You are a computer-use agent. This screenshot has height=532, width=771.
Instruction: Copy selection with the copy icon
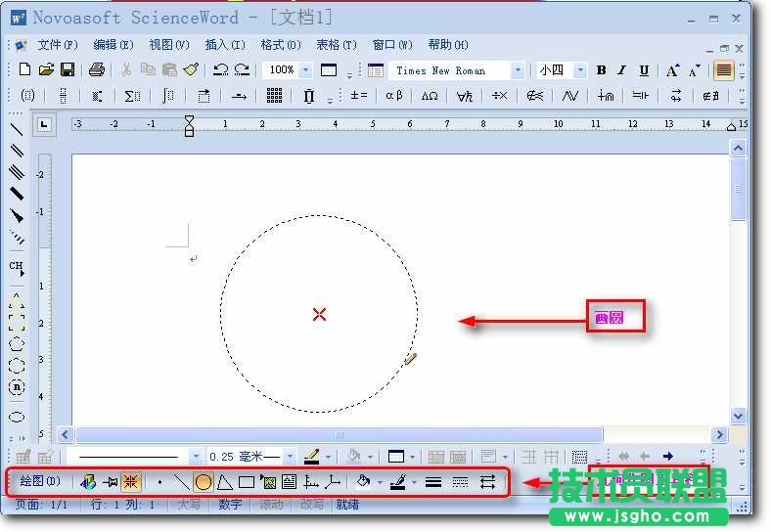coord(148,69)
